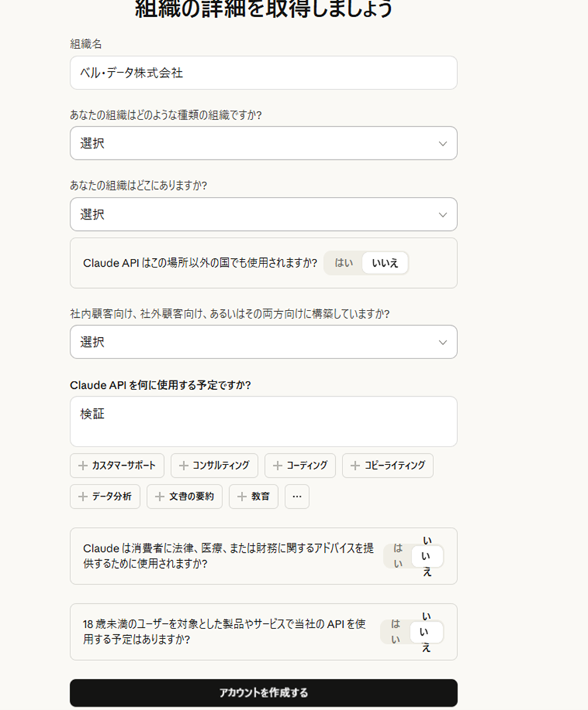Add the コンサルティング tag

[x=214, y=466]
